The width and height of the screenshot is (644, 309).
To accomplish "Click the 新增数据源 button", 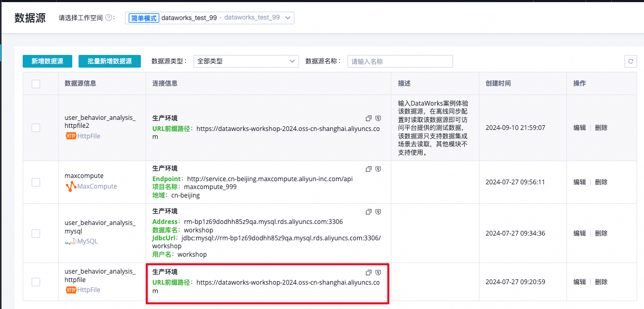I will (47, 61).
